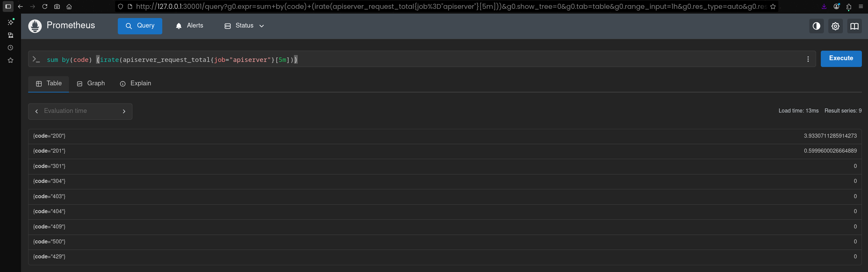Image resolution: width=868 pixels, height=272 pixels.
Task: Click the browser forward arrow
Action: (x=33, y=6)
